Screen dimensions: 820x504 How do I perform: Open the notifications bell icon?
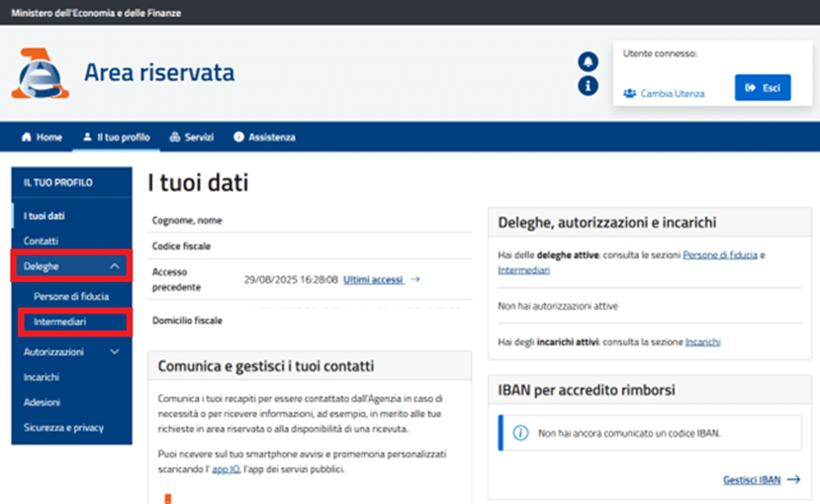coord(587,61)
